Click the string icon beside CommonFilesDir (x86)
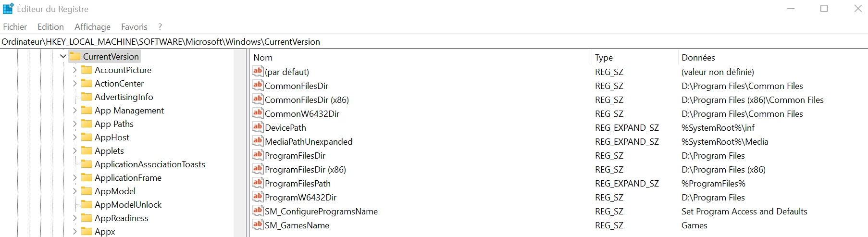Image resolution: width=868 pixels, height=237 pixels. point(258,99)
